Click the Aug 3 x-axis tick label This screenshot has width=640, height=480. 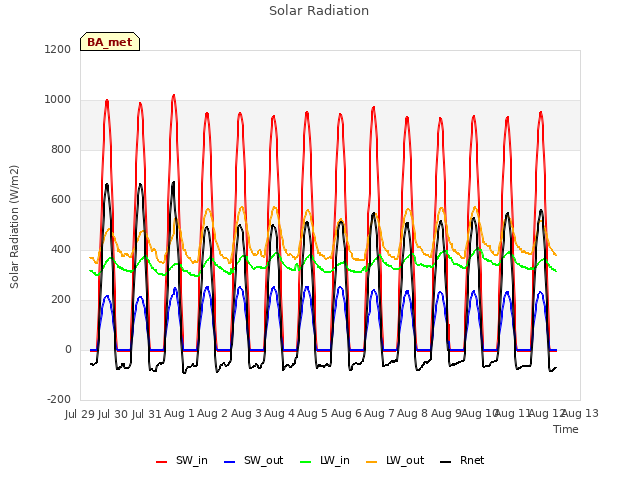(x=247, y=414)
